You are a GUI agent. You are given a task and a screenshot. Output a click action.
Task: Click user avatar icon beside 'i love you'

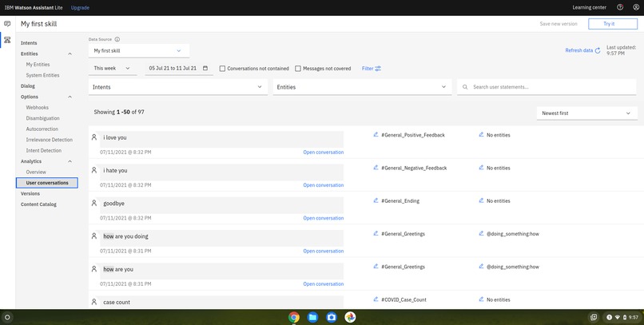(x=94, y=137)
